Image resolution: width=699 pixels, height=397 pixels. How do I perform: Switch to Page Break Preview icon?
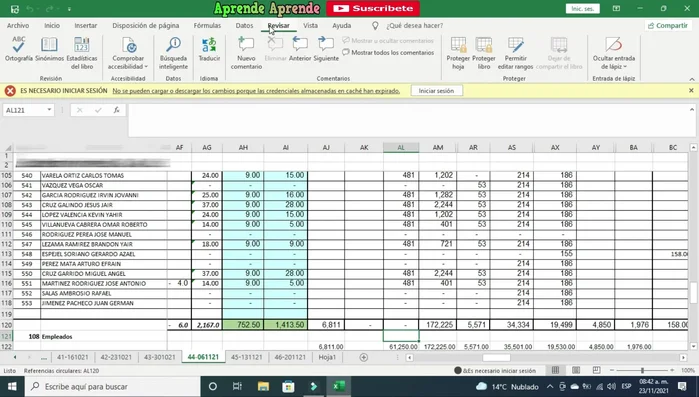coord(596,370)
